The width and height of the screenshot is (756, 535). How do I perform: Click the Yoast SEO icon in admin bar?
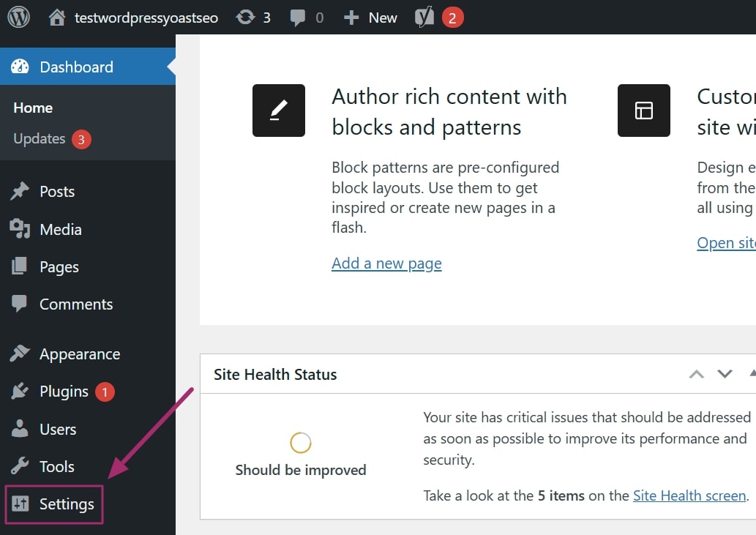tap(424, 18)
